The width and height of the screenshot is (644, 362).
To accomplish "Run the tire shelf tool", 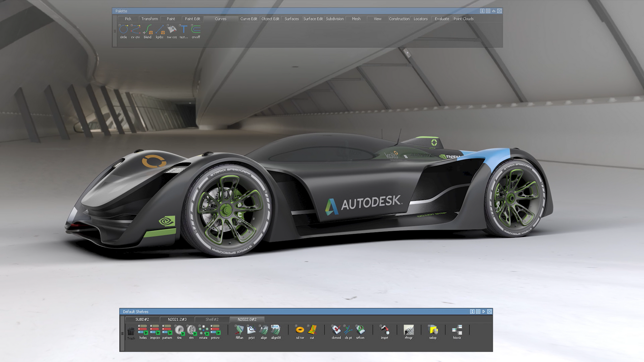I will pyautogui.click(x=179, y=330).
